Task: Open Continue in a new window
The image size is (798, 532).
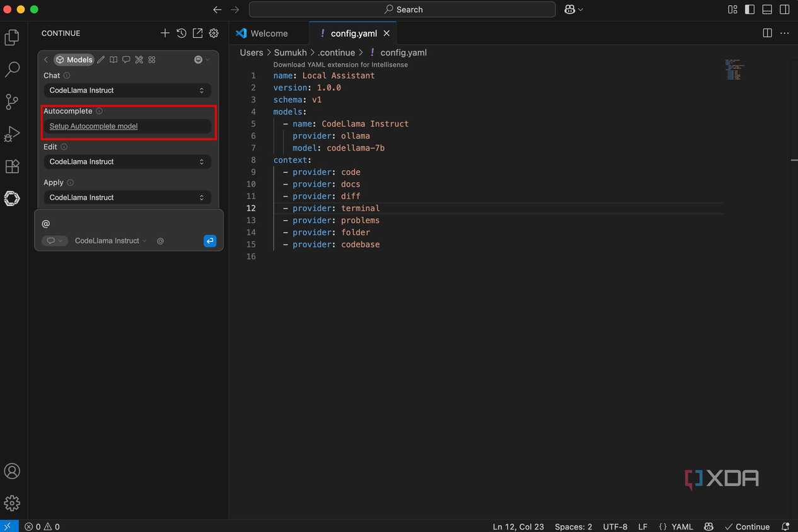Action: point(197,33)
